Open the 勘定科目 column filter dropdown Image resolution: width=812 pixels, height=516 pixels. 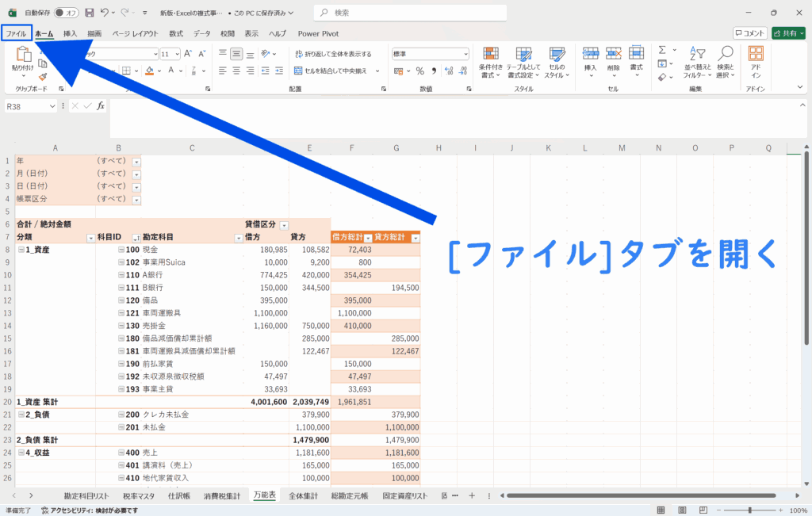click(x=238, y=238)
